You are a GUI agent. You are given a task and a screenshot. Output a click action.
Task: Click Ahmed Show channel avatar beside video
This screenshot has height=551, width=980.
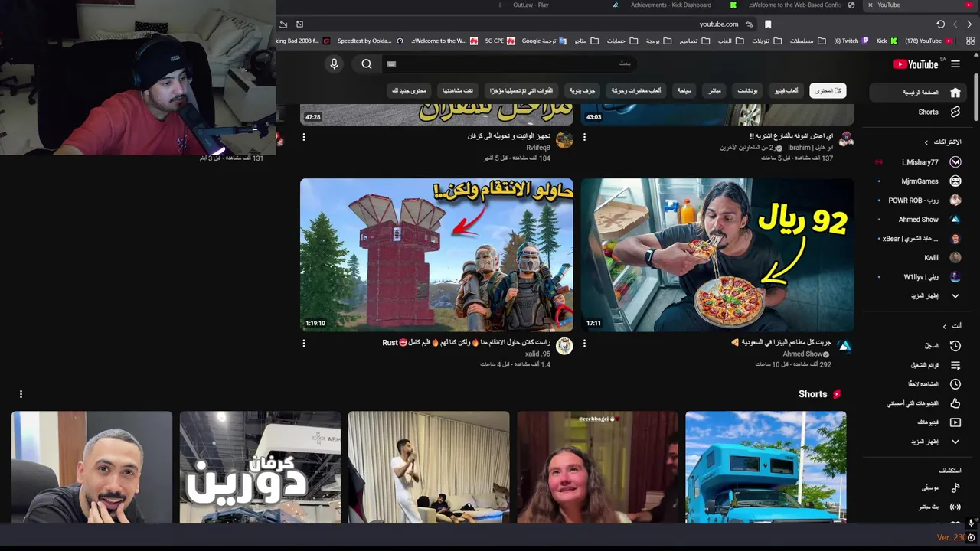click(844, 347)
